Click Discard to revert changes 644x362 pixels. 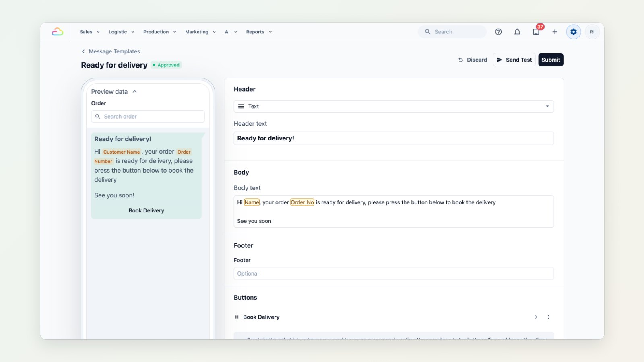click(473, 60)
